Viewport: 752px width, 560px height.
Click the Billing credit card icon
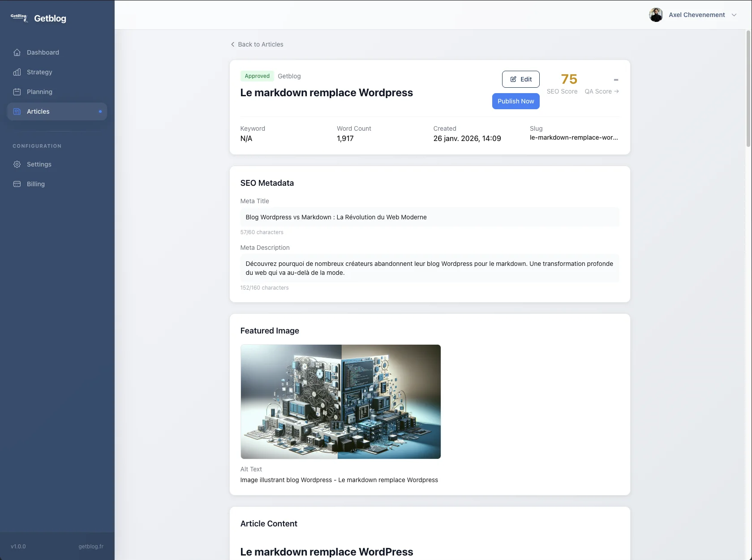click(17, 184)
